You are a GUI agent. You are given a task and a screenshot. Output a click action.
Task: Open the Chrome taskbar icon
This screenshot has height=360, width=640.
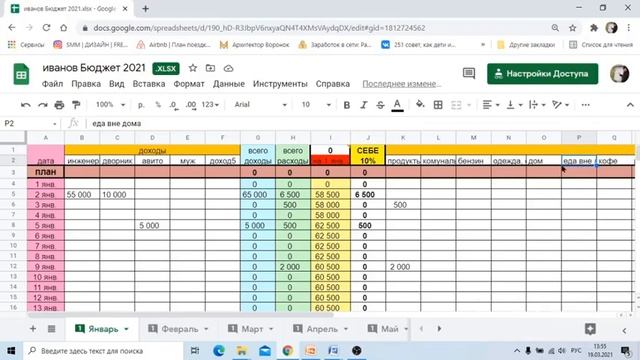[288, 351]
